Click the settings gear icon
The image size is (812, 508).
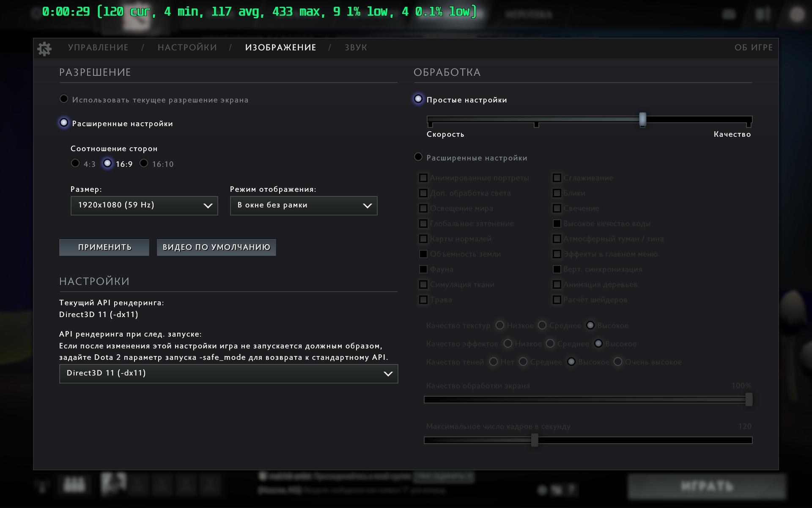click(44, 49)
